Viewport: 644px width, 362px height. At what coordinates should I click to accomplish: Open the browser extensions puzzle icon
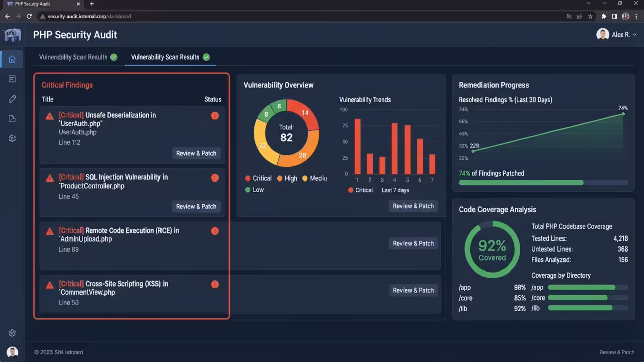[x=604, y=16]
